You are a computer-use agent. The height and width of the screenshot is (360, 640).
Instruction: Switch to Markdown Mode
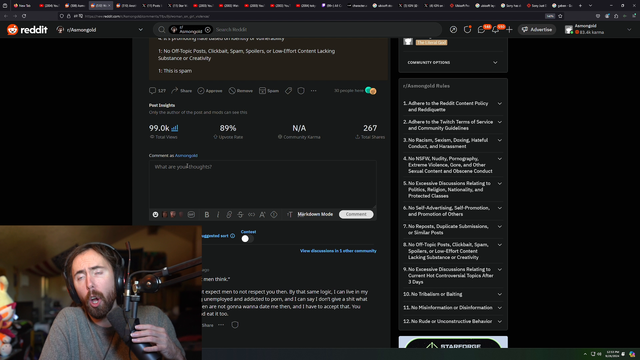(315, 214)
